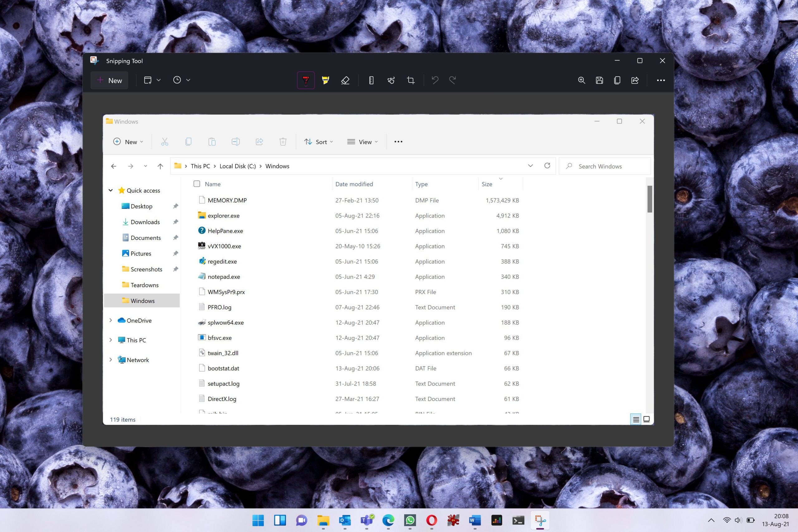Share the snip via the share icon
The image size is (798, 532).
pyautogui.click(x=635, y=80)
